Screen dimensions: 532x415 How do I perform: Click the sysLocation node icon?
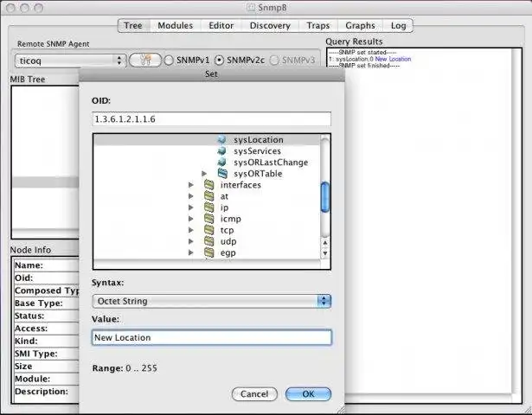click(x=222, y=139)
